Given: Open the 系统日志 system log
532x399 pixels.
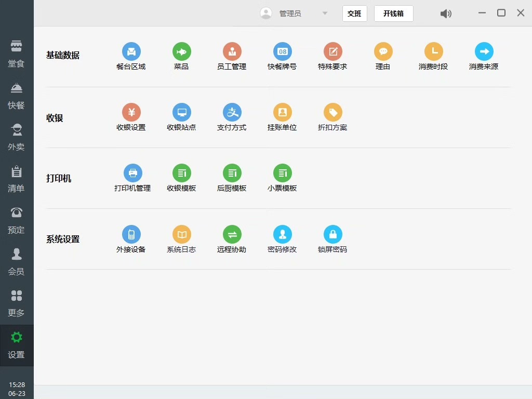Looking at the screenshot, I should click(181, 235).
